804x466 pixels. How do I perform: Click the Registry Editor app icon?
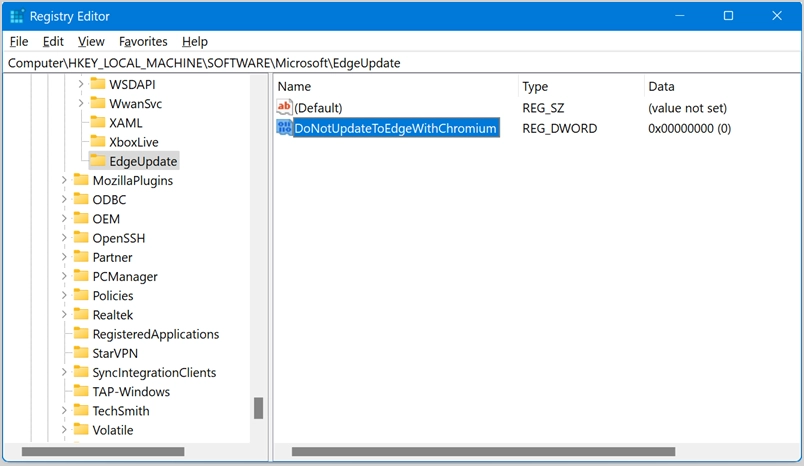point(16,16)
